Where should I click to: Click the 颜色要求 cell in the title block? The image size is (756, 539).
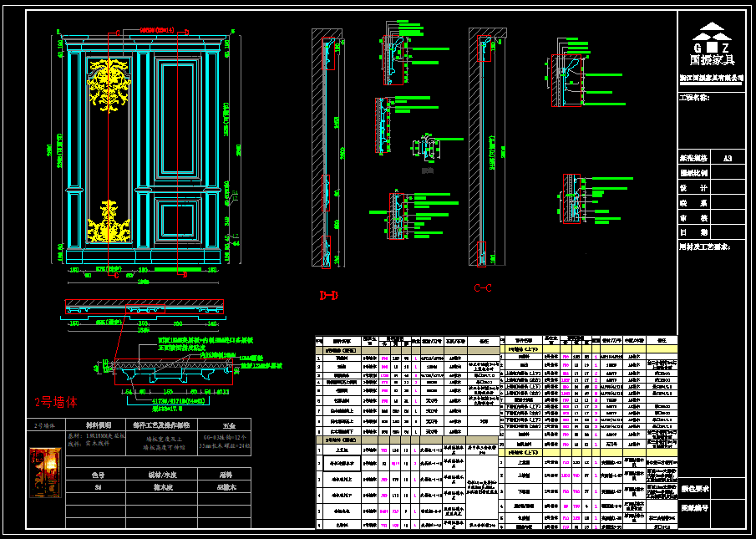point(695,490)
